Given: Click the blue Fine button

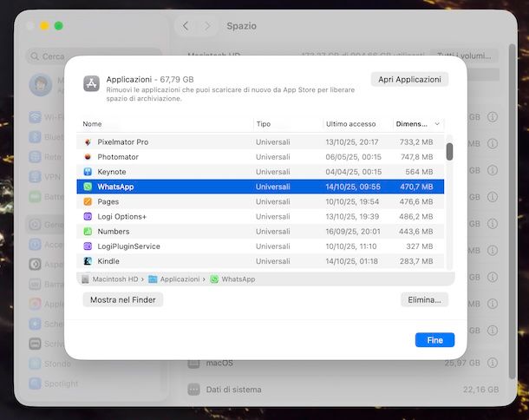Looking at the screenshot, I should coord(434,340).
